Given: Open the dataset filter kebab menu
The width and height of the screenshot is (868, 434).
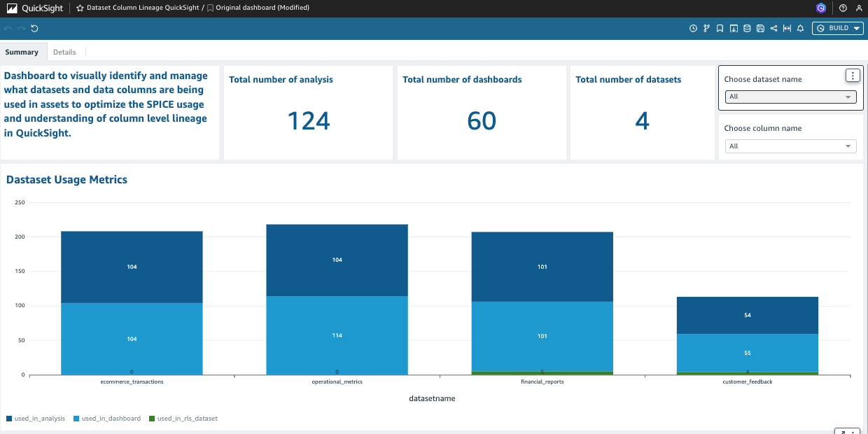Looking at the screenshot, I should pyautogui.click(x=853, y=75).
